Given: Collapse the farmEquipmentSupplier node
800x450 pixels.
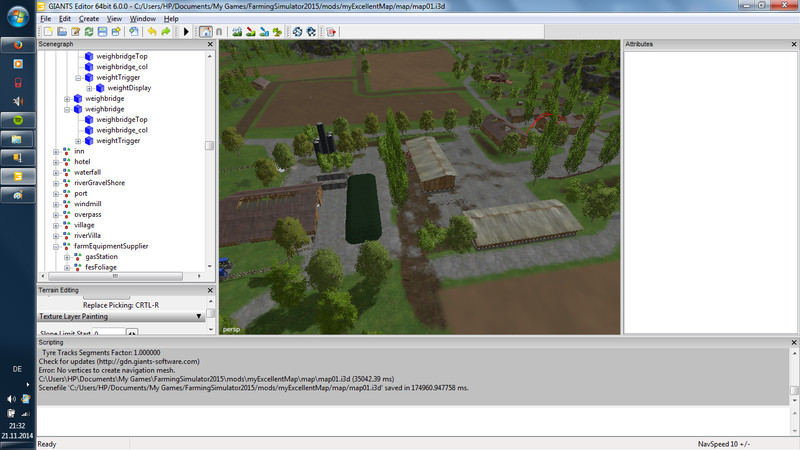Looking at the screenshot, I should click(x=56, y=246).
